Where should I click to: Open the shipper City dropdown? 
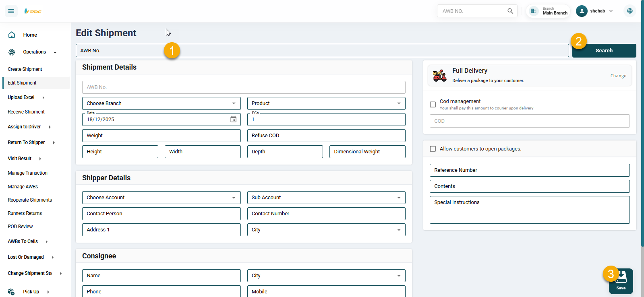coord(326,230)
